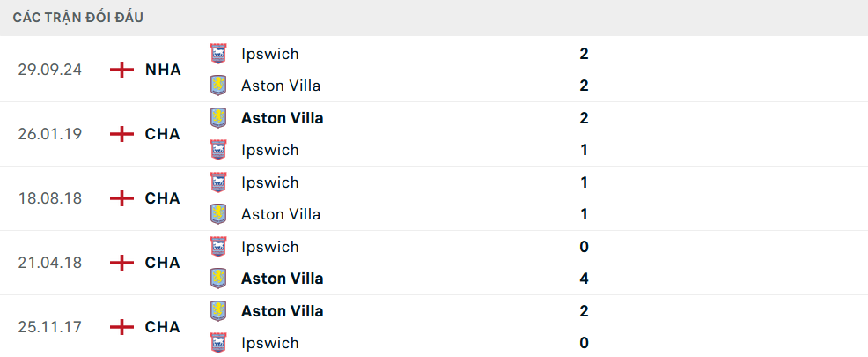Select the CHA label in the 18.08.18 row
The height and width of the screenshot is (357, 868).
pos(162,198)
